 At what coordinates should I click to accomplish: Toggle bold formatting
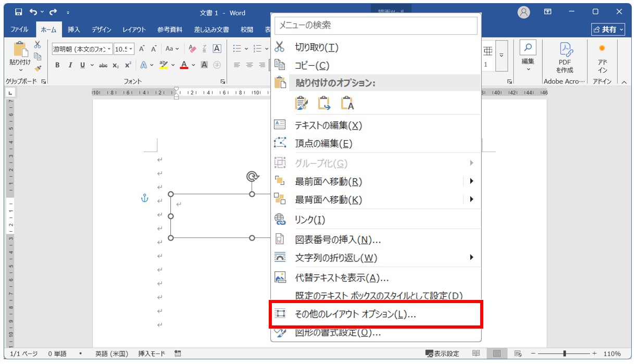[57, 65]
